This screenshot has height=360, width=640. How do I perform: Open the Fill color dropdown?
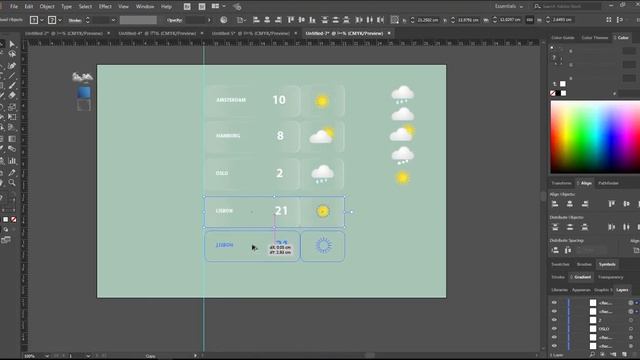tap(42, 20)
